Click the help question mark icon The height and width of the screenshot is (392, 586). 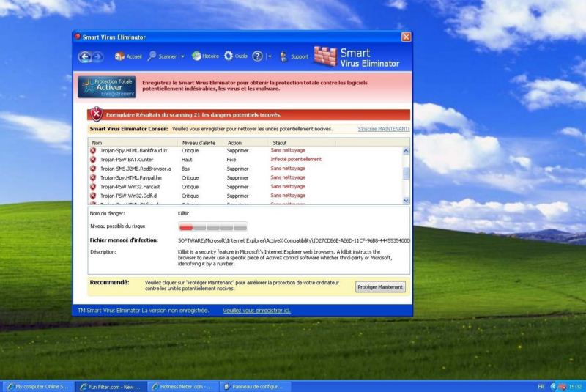tap(258, 56)
